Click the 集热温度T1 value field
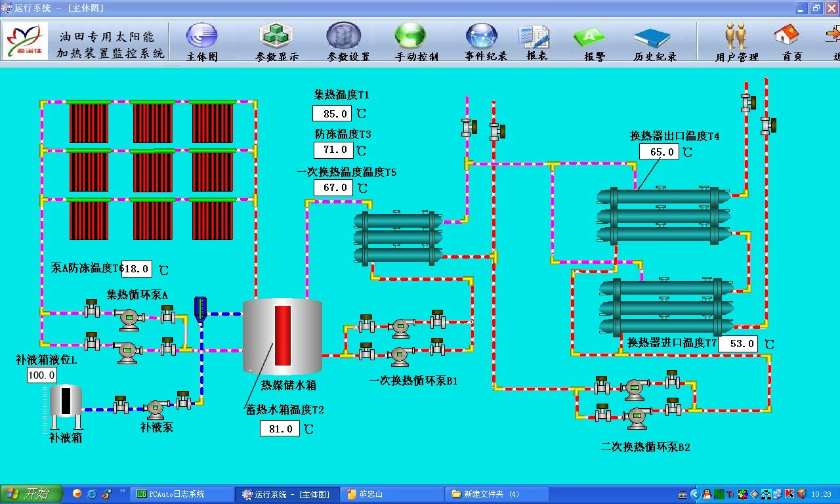 332,114
